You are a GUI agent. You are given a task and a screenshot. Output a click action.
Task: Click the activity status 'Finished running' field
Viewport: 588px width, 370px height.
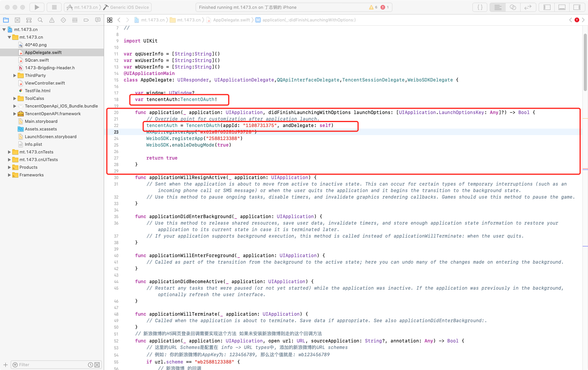point(294,7)
